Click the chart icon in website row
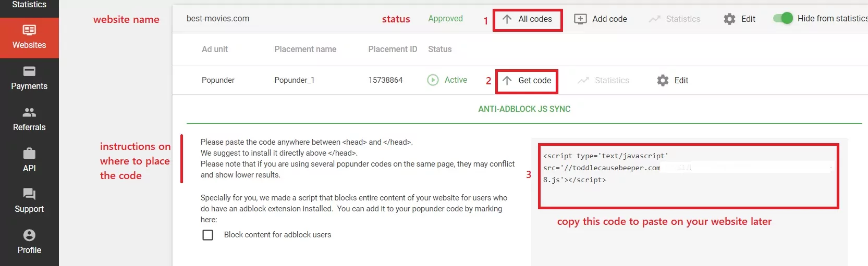This screenshot has height=266, width=868. (x=654, y=19)
